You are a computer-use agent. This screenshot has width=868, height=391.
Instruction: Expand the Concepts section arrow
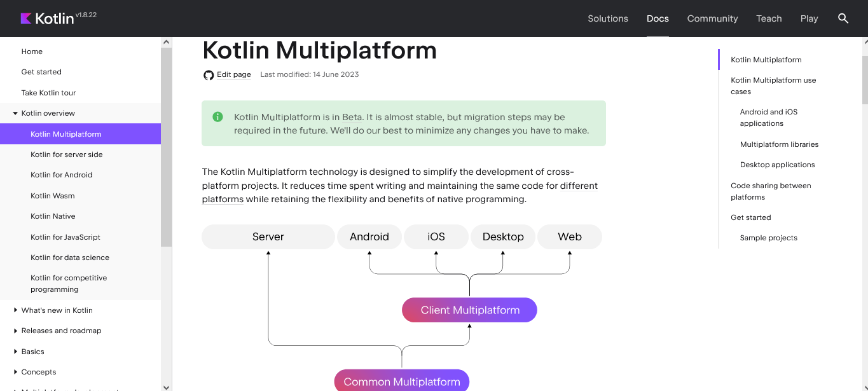point(15,372)
